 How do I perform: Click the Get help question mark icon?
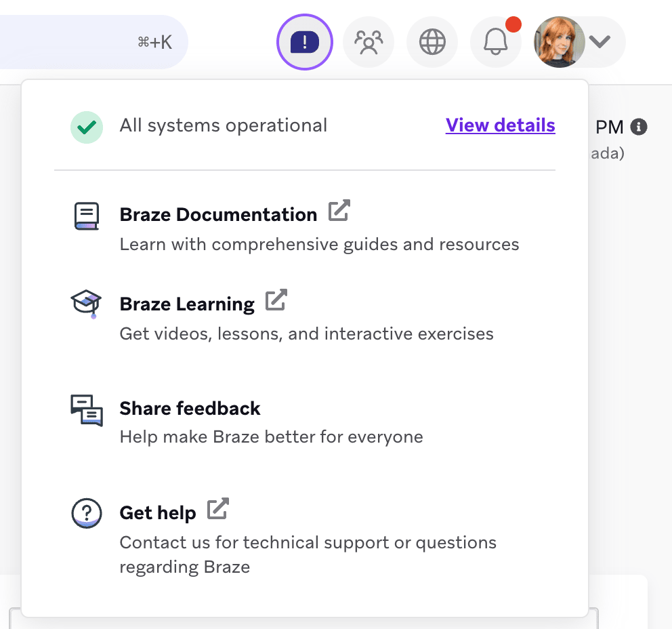(86, 513)
